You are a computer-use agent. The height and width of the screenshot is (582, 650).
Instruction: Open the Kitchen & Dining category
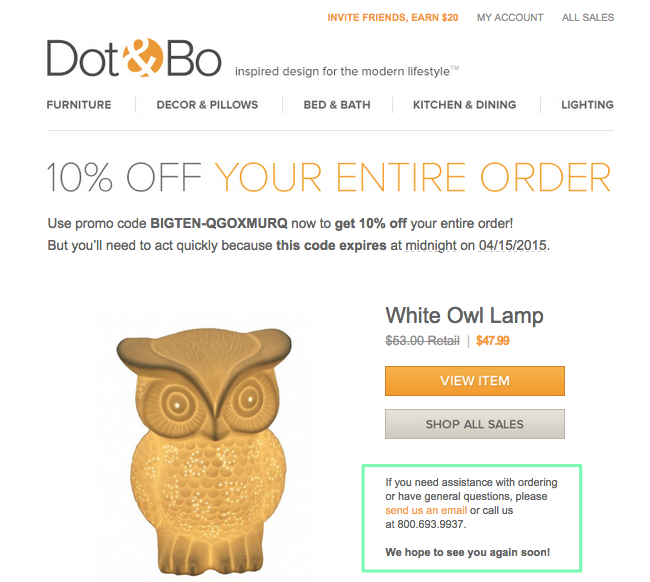tap(464, 104)
